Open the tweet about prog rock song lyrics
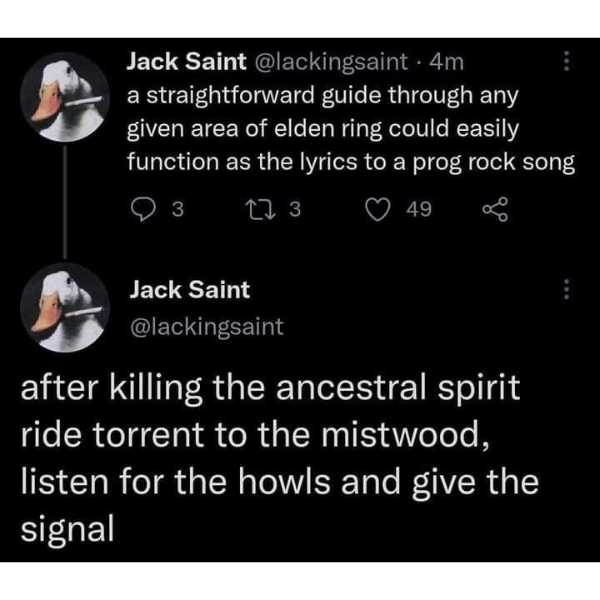600x600 pixels. pyautogui.click(x=351, y=129)
